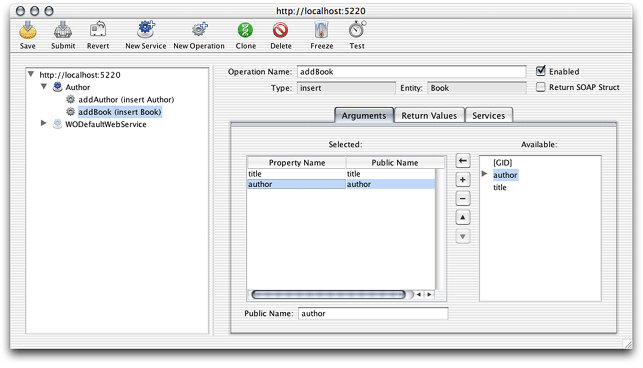Select addAuthor (insert Author) in the tree

tap(126, 100)
